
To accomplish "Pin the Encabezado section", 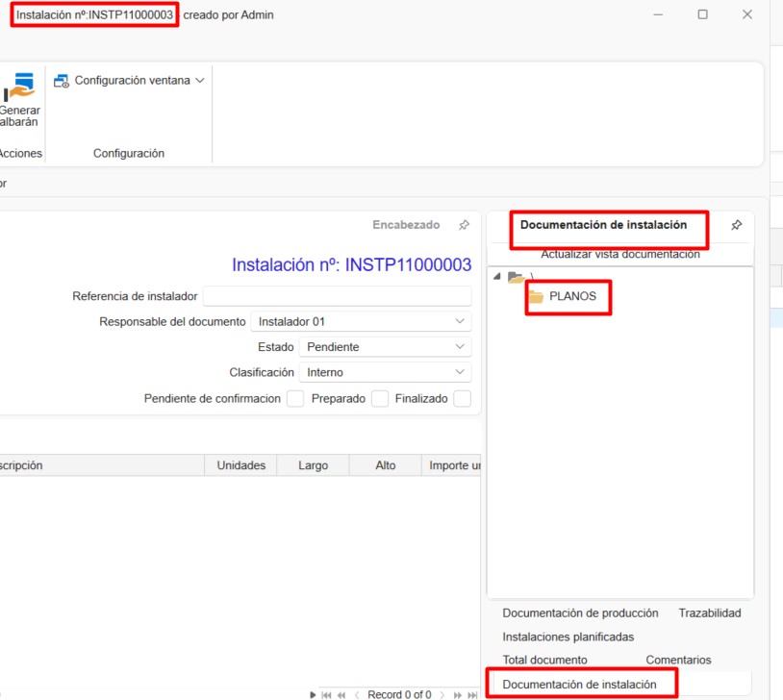I will coord(463,225).
